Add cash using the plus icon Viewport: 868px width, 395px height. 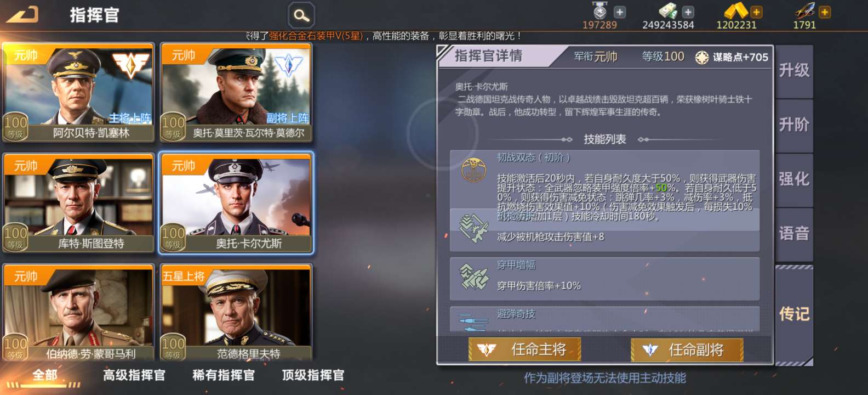tap(688, 12)
